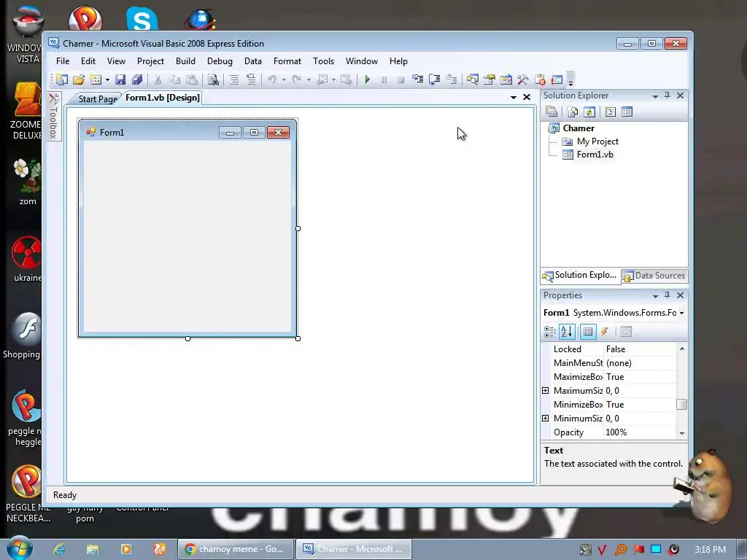Open Windows Explorer folder icon on taskbar
This screenshot has height=560, width=747.
click(93, 549)
